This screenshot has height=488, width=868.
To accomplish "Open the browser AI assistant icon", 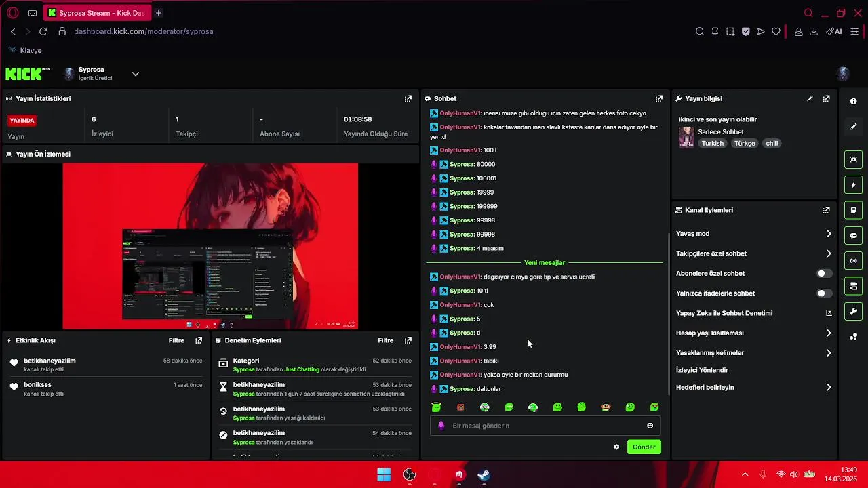I will pyautogui.click(x=834, y=31).
